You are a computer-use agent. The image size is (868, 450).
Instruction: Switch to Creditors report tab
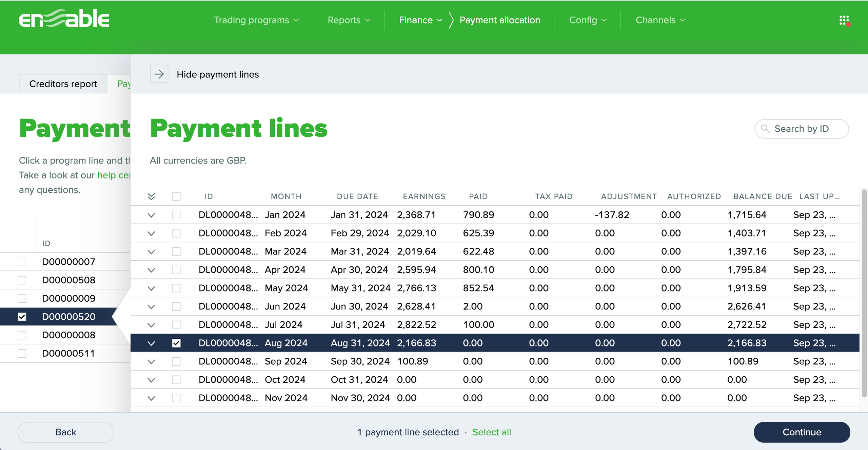pyautogui.click(x=63, y=84)
